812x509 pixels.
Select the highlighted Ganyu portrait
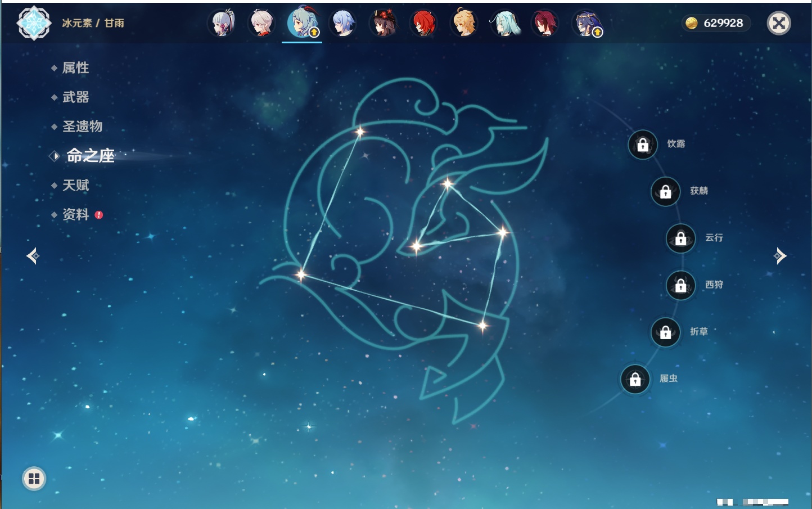coord(303,23)
